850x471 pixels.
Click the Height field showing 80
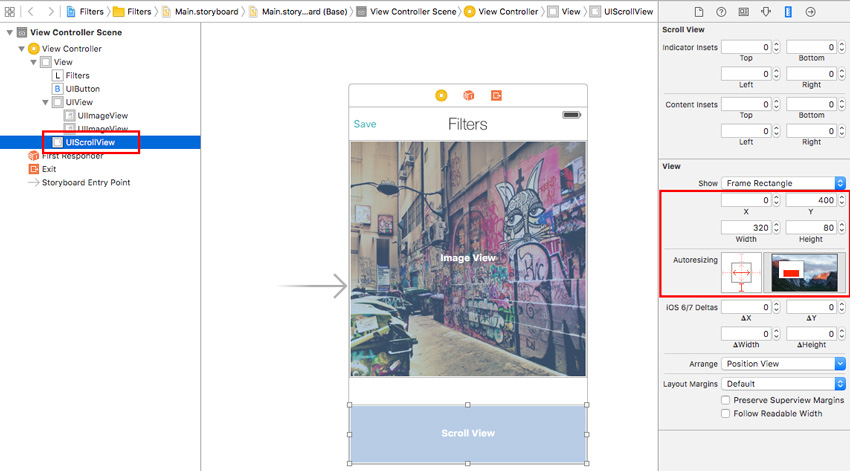coord(811,228)
